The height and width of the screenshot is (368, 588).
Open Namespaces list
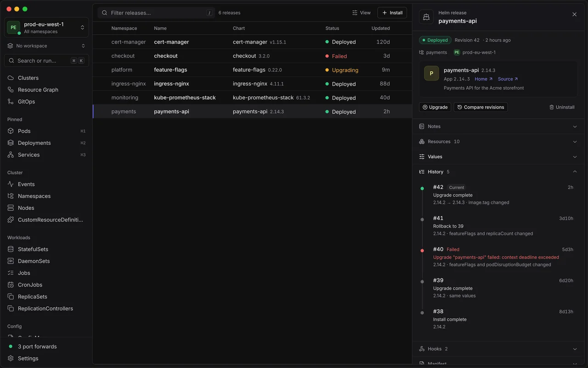click(46, 196)
